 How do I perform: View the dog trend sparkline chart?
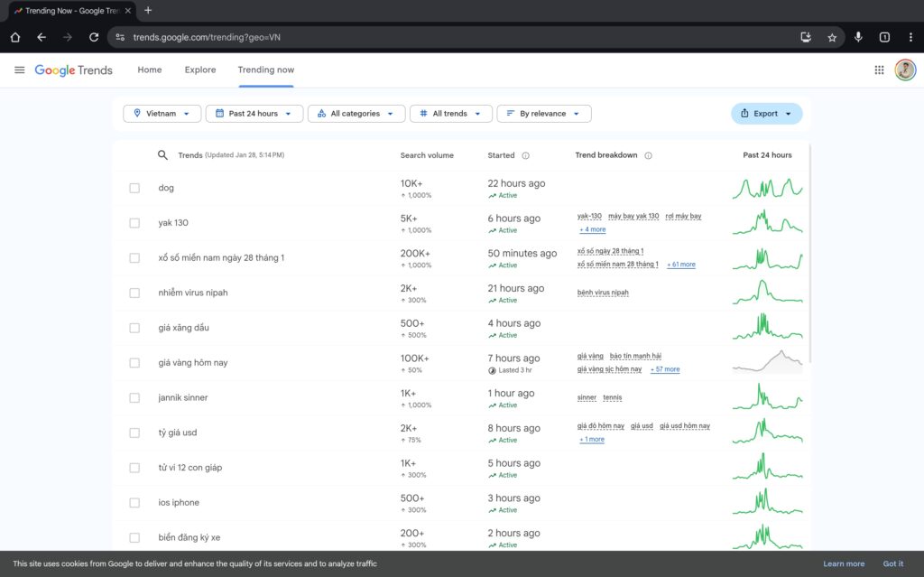click(767, 188)
